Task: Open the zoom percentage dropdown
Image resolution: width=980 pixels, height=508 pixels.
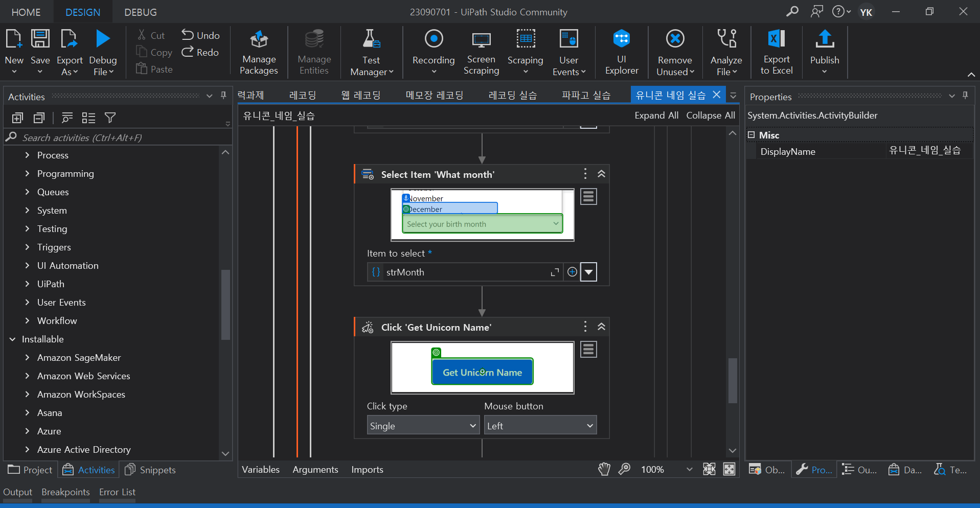Action: [x=689, y=469]
